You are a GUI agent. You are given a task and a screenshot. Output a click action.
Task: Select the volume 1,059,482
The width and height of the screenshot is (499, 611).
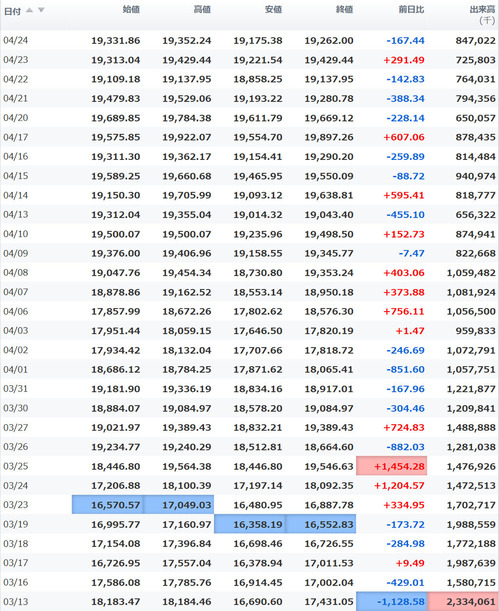(471, 273)
